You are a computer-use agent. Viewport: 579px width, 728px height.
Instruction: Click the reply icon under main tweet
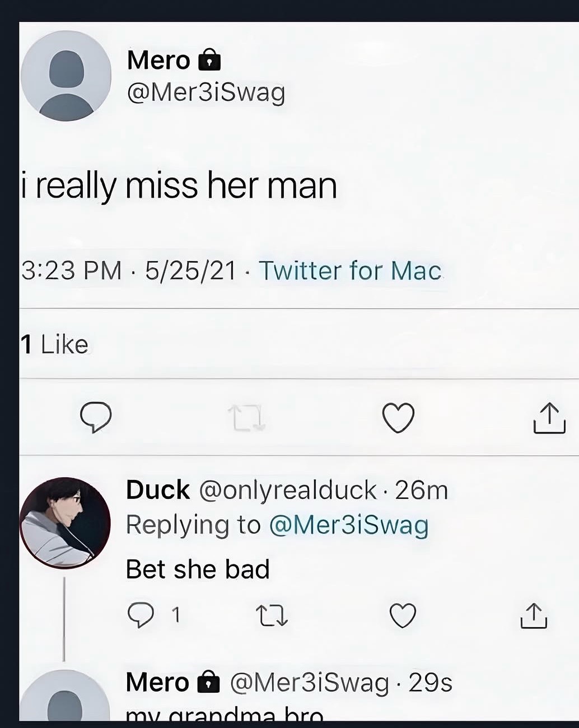[96, 418]
